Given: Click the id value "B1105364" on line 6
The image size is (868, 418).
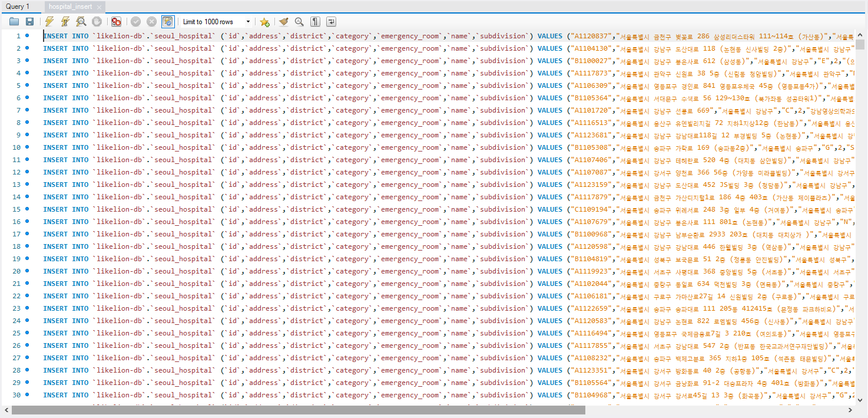Looking at the screenshot, I should click(591, 98).
